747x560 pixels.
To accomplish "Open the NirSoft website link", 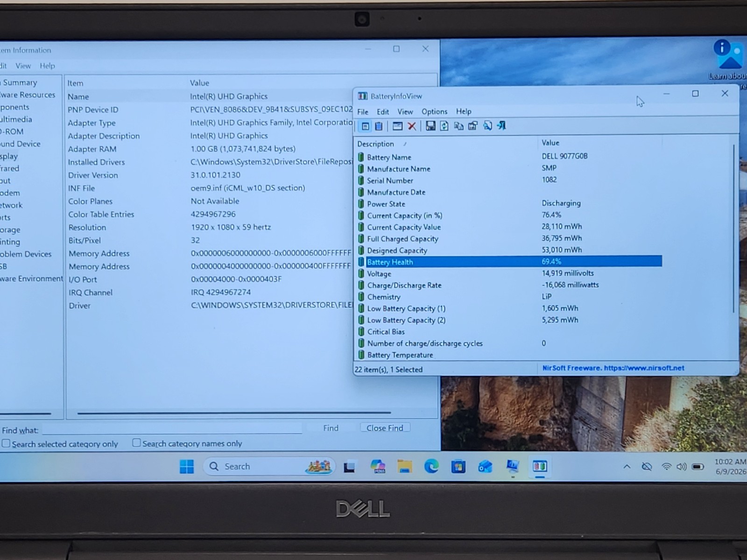I will pos(613,368).
